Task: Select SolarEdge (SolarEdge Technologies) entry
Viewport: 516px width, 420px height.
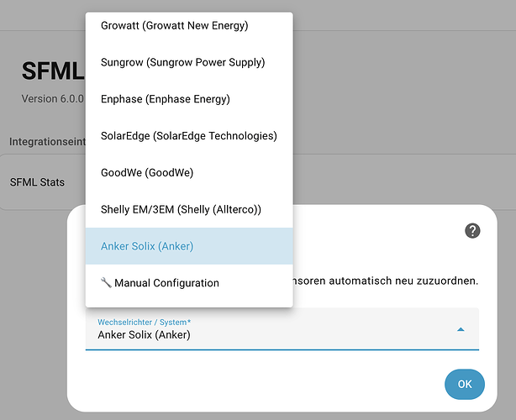Action: 189,136
